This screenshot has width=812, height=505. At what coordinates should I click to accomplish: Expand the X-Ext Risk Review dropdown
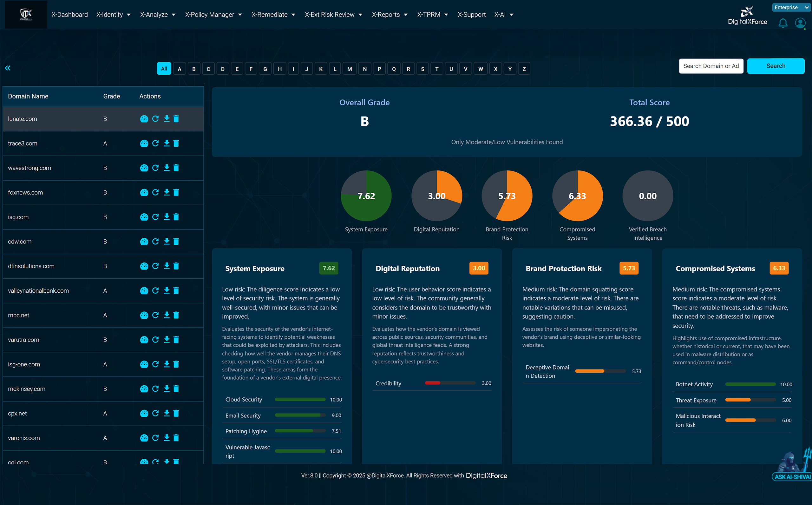coord(333,15)
